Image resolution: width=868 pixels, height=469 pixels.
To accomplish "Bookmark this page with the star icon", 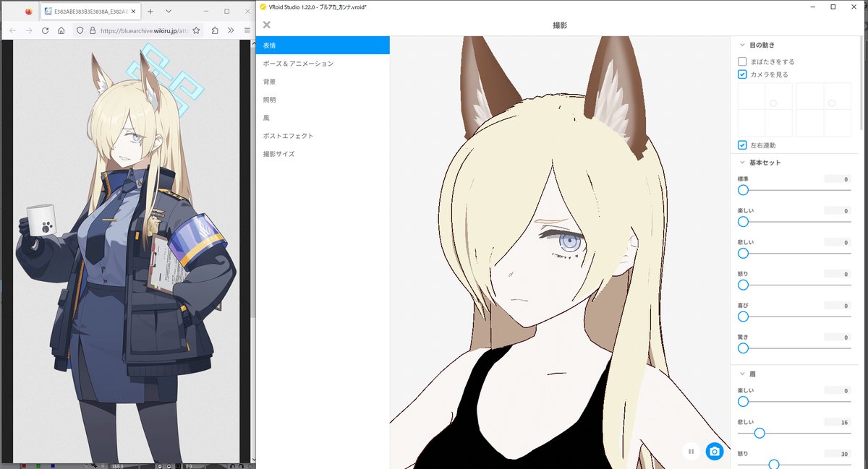I will click(x=196, y=31).
